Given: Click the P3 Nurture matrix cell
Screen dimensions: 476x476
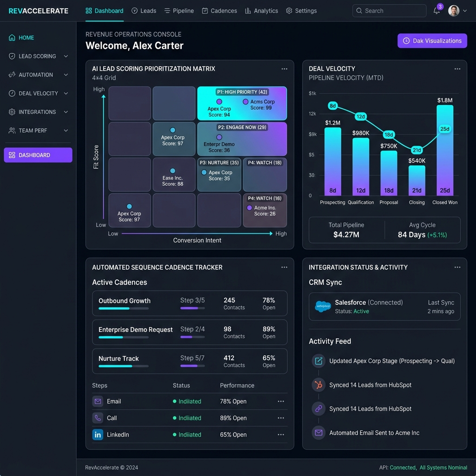Looking at the screenshot, I should (219, 174).
